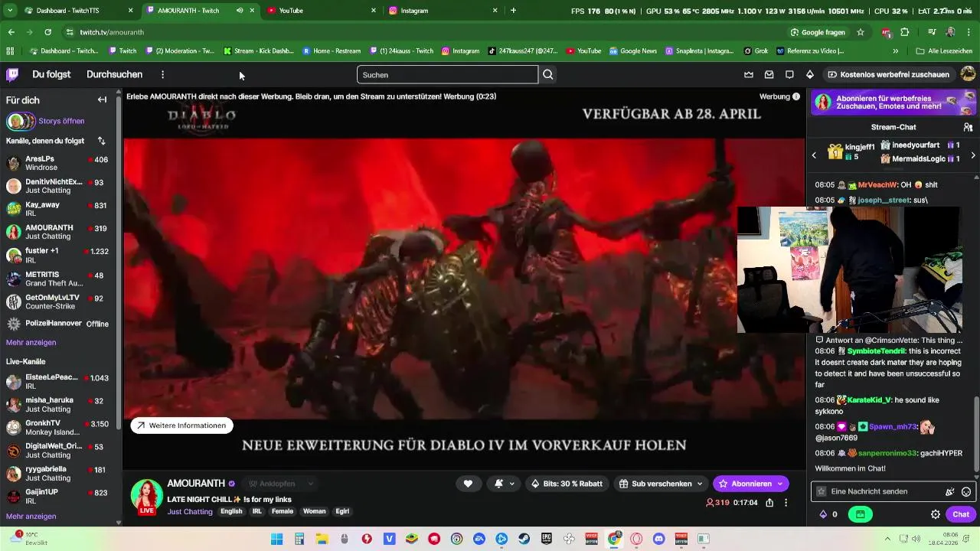Image resolution: width=980 pixels, height=551 pixels.
Task: Open the chat community users icon
Action: pyautogui.click(x=968, y=127)
